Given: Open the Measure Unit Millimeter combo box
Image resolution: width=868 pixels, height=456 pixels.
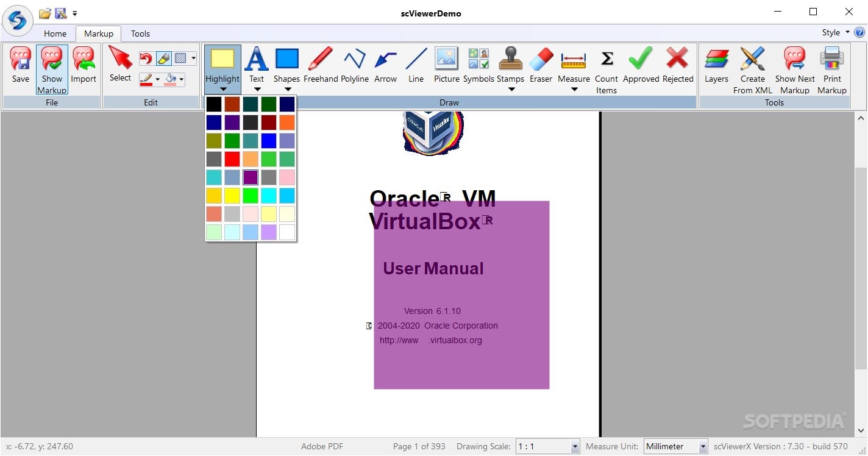Looking at the screenshot, I should click(676, 446).
